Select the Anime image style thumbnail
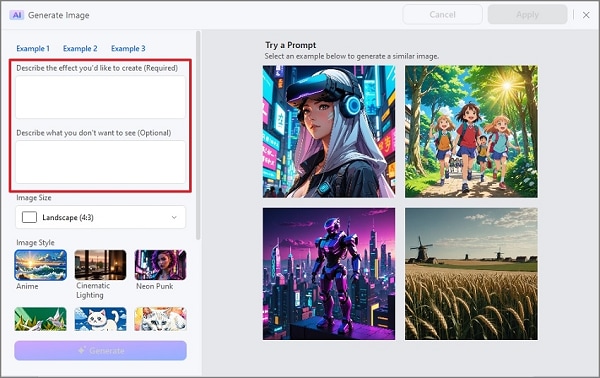Image resolution: width=600 pixels, height=378 pixels. pos(41,265)
